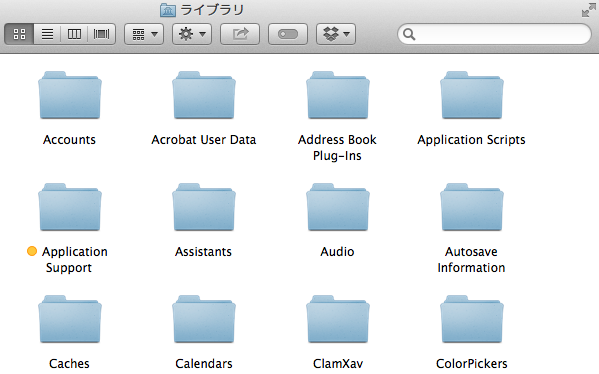
Task: Click the 'ClamXav' label
Action: click(x=338, y=364)
